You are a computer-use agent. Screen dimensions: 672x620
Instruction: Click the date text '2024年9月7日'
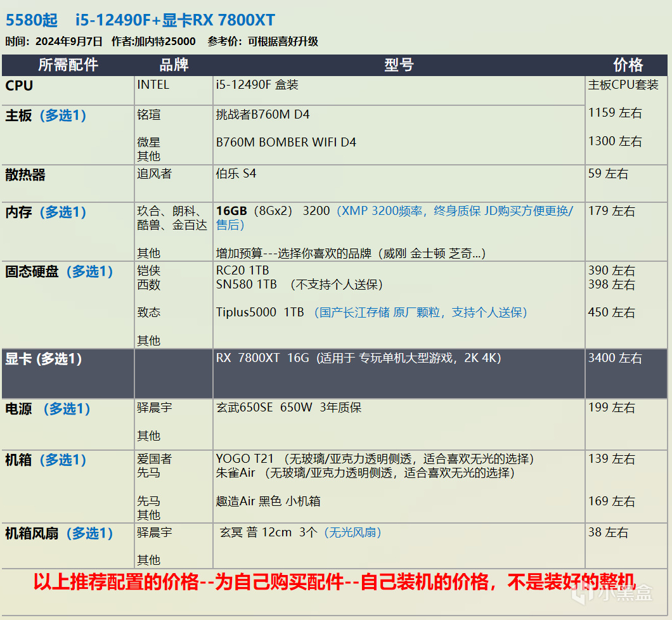coord(69,42)
